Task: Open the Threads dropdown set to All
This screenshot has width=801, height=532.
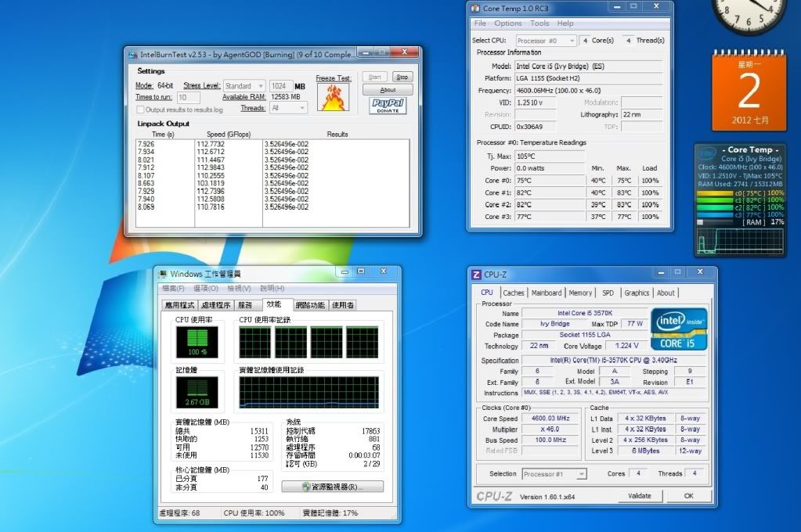Action: (288, 108)
